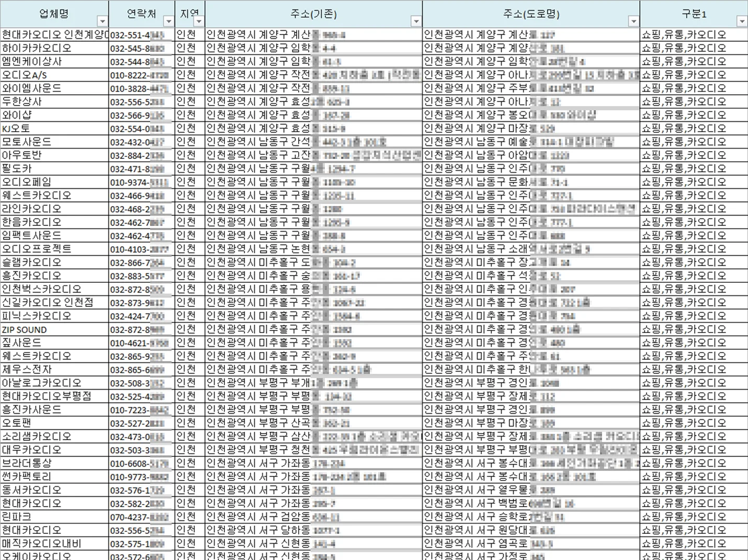Select the cell 제우스전자
The height and width of the screenshot is (560, 748).
54,370
